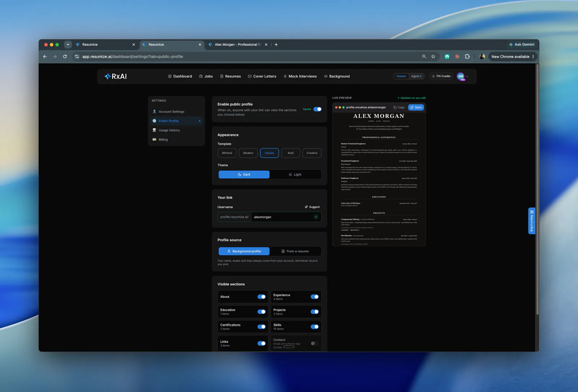Choose the Classic template
The width and height of the screenshot is (578, 392).
269,153
